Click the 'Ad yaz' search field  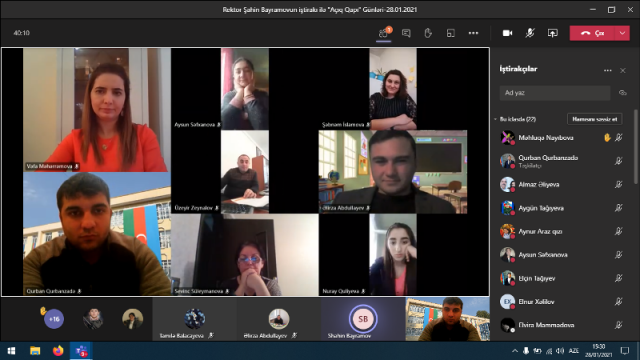[555, 93]
